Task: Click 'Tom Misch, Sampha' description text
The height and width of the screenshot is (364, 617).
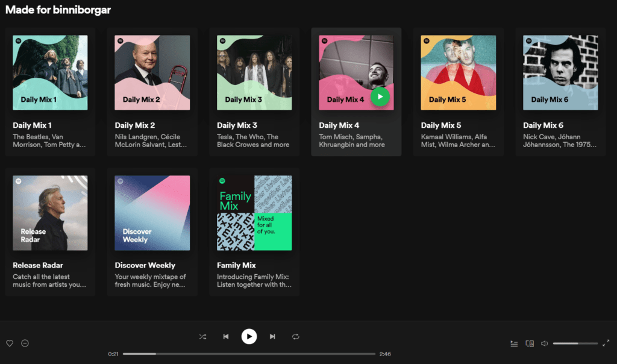Action: [x=352, y=140]
